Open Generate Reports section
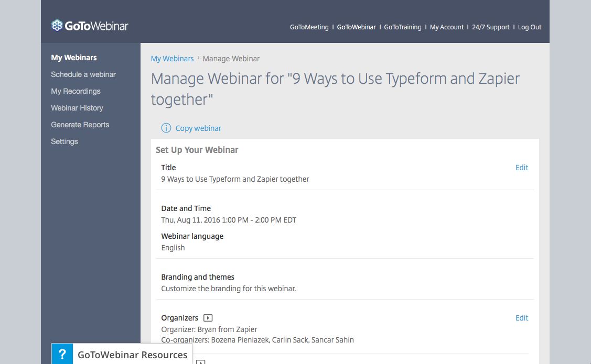The height and width of the screenshot is (364, 591). point(80,125)
